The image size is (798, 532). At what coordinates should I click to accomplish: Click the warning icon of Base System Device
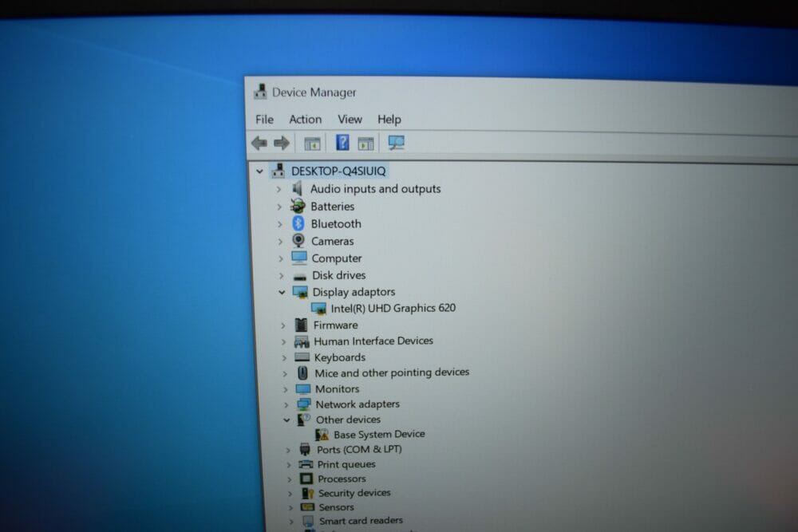tap(322, 435)
